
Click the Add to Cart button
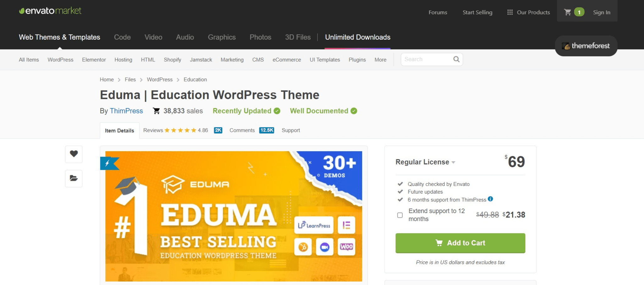tap(460, 243)
